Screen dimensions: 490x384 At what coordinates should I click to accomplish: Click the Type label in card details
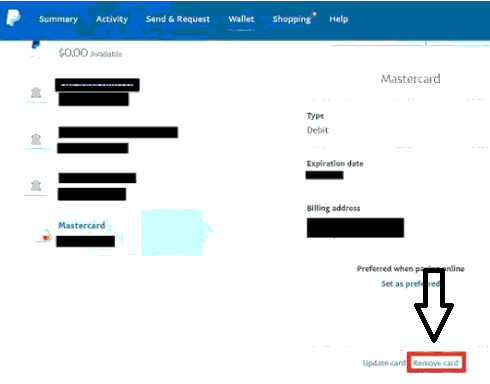(315, 116)
